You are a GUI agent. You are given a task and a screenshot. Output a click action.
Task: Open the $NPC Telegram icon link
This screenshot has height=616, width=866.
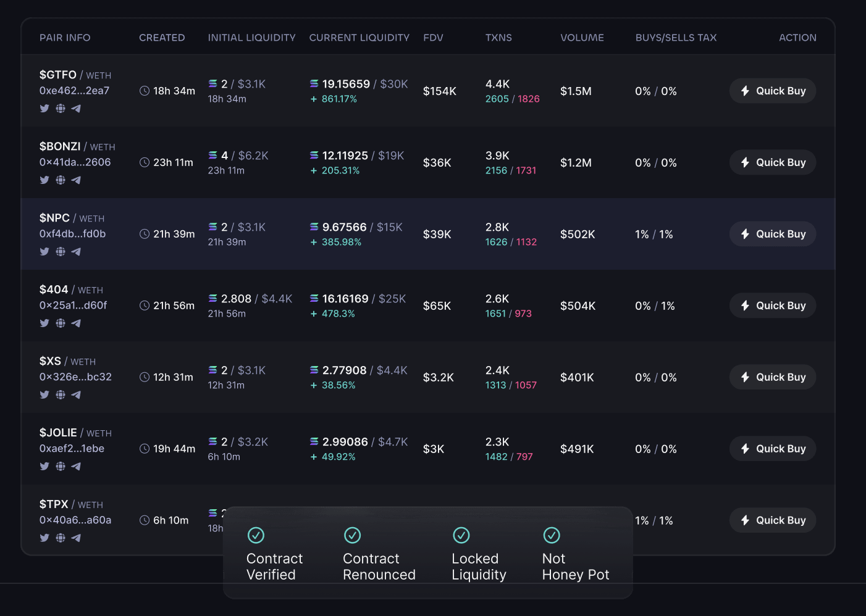(76, 252)
